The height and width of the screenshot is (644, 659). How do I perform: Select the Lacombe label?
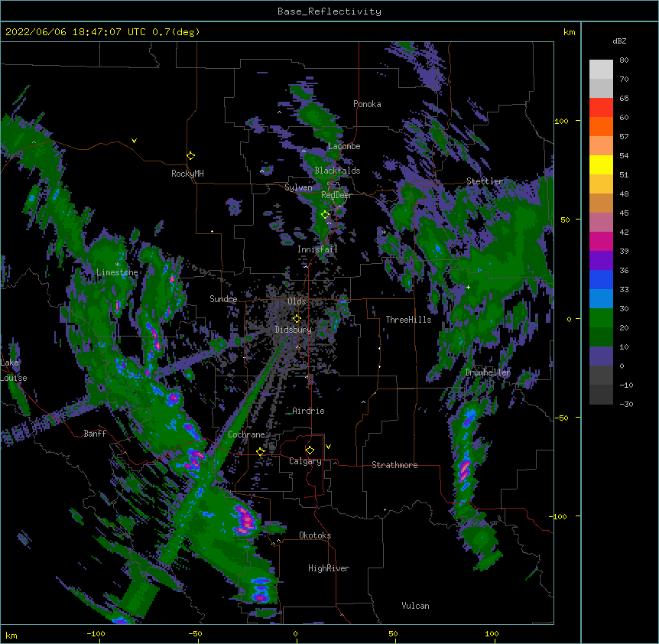click(x=344, y=146)
